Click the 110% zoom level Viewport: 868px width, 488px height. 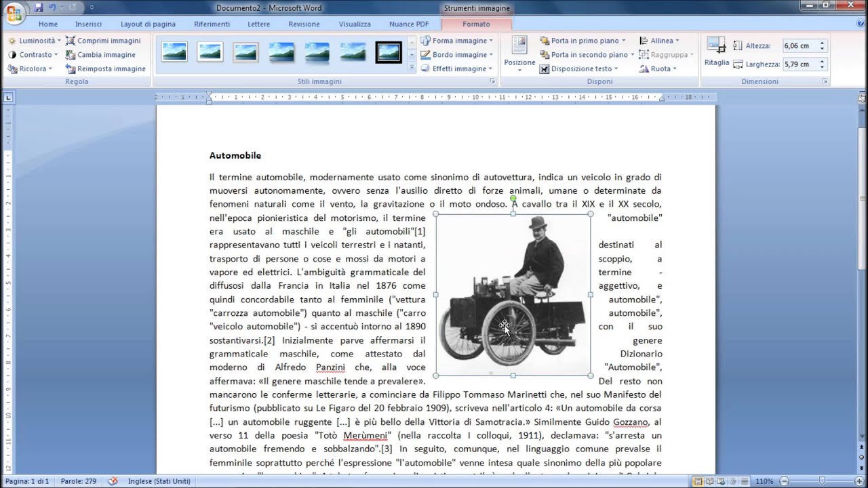(764, 481)
